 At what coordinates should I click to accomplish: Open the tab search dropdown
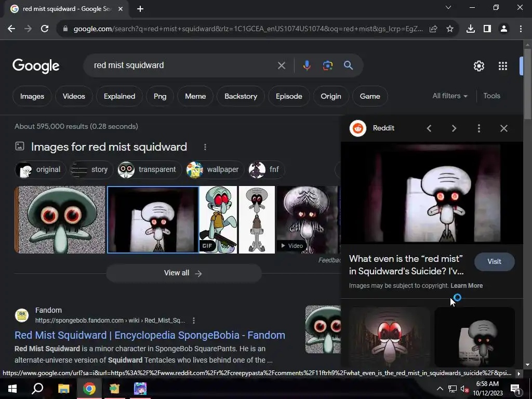click(448, 7)
